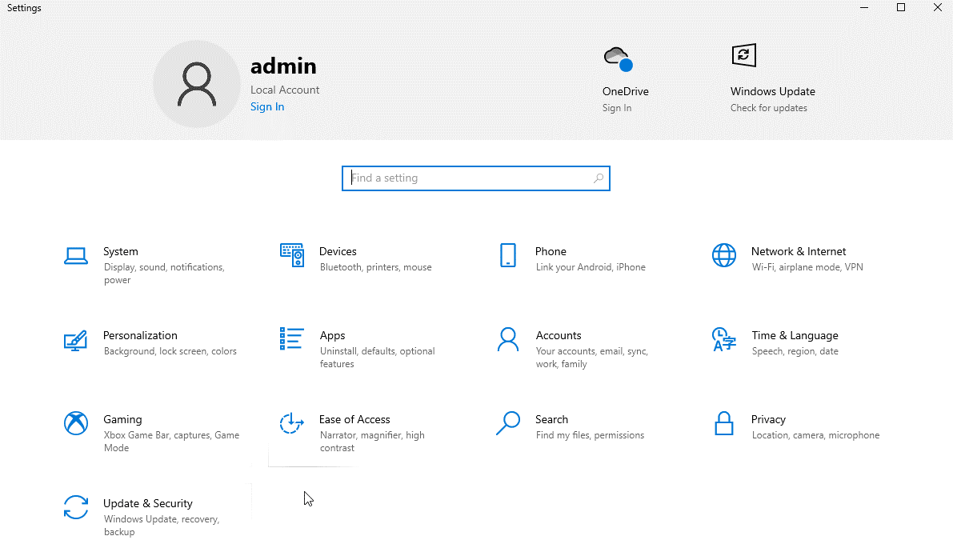Open the Accounts person icon
The width and height of the screenshot is (953, 560).
[508, 339]
